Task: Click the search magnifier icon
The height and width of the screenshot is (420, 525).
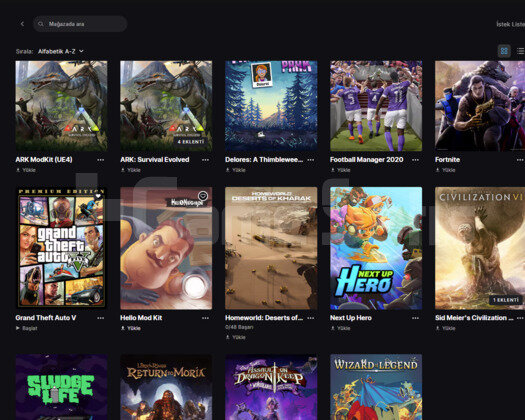Action: [x=41, y=24]
